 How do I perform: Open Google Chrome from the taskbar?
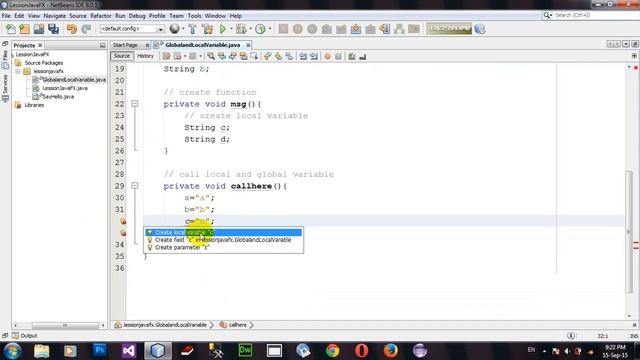[332, 350]
